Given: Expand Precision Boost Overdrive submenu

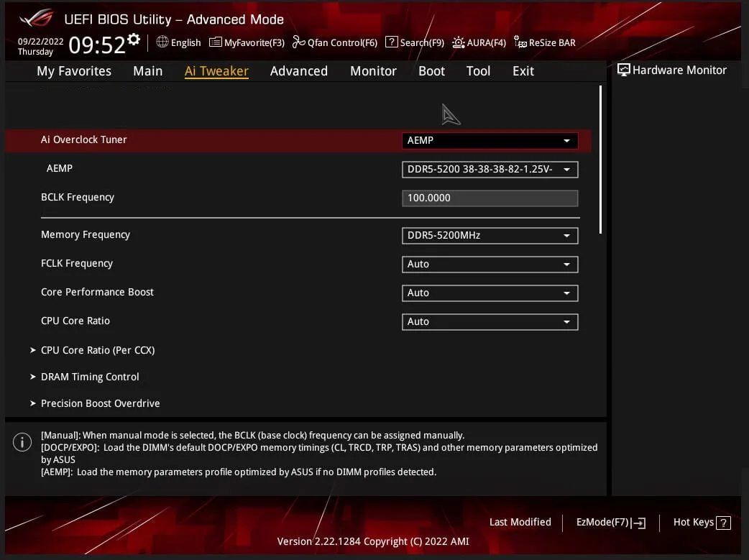Looking at the screenshot, I should pyautogui.click(x=100, y=403).
